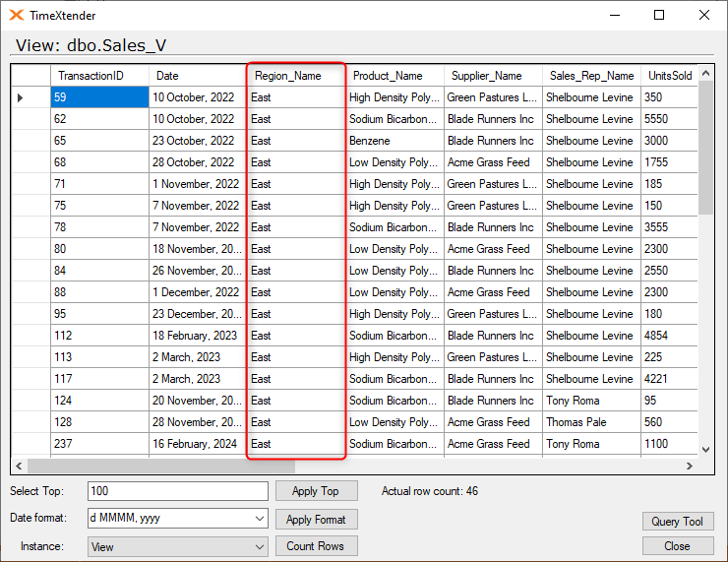Click the scroll left arrow of the grid
728x562 pixels.
click(19, 466)
